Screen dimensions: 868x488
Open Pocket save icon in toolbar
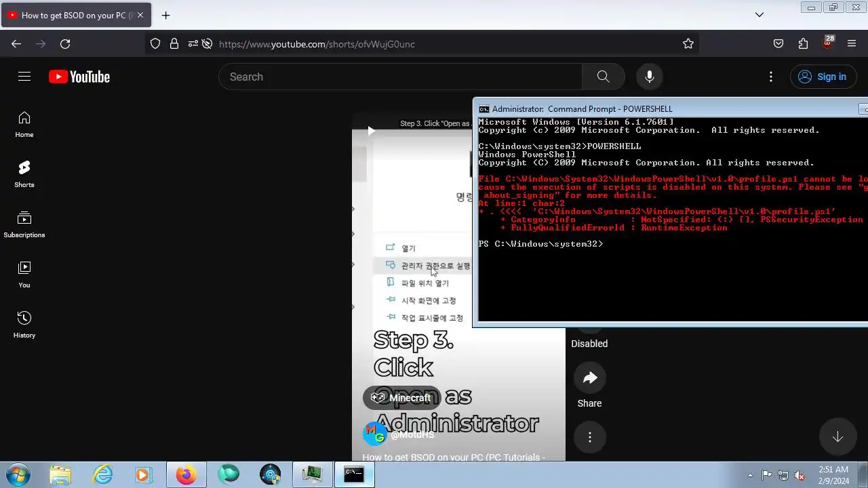tap(778, 44)
